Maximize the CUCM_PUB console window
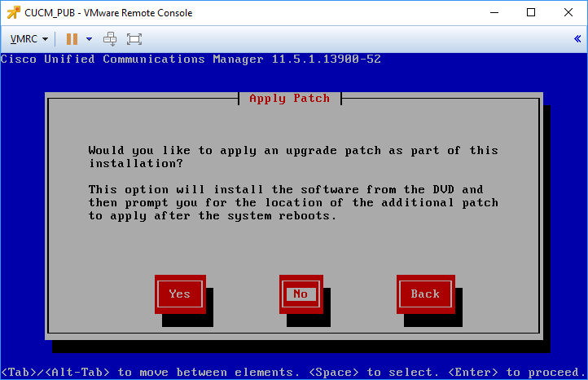The height and width of the screenshot is (380, 588). coord(531,13)
